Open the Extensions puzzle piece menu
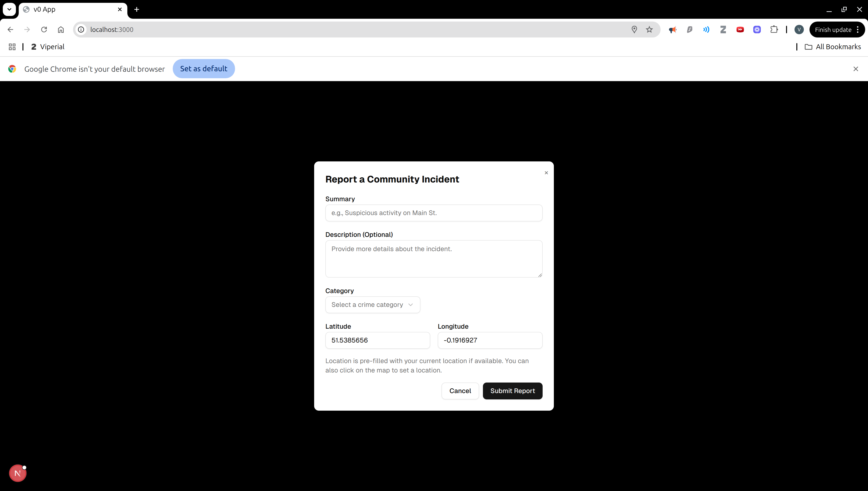Image resolution: width=868 pixels, height=491 pixels. 774,30
